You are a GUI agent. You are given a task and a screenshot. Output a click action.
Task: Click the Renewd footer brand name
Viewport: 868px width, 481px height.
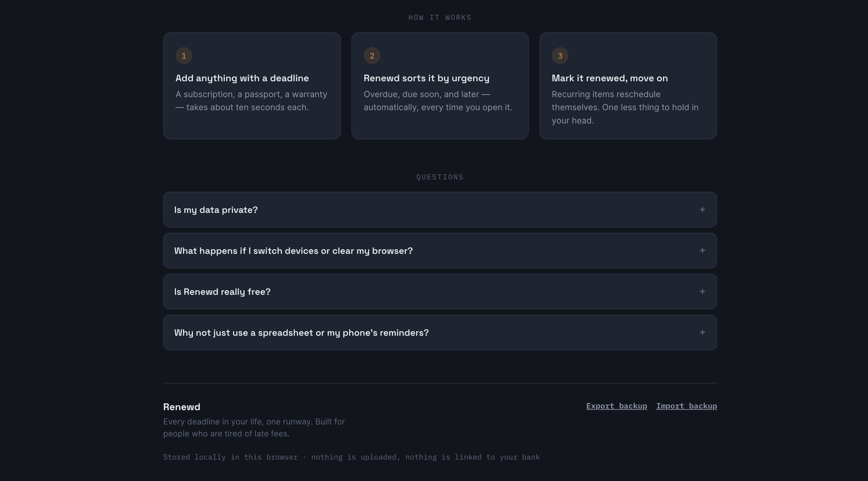182,407
